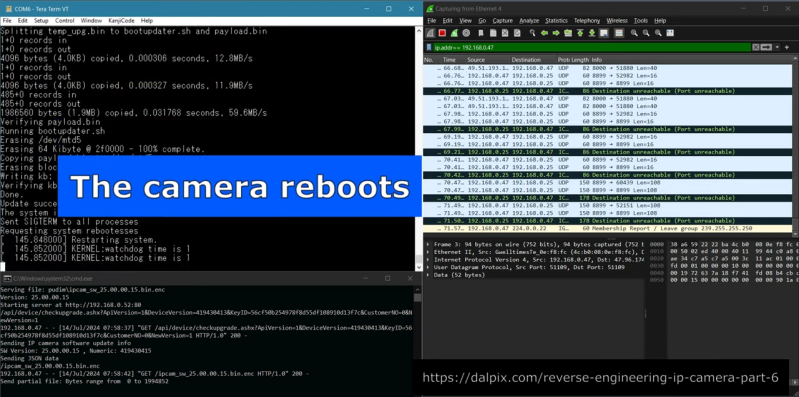Toggle auto scroll during live capture
Image resolution: width=799 pixels, height=397 pixels.
click(603, 33)
